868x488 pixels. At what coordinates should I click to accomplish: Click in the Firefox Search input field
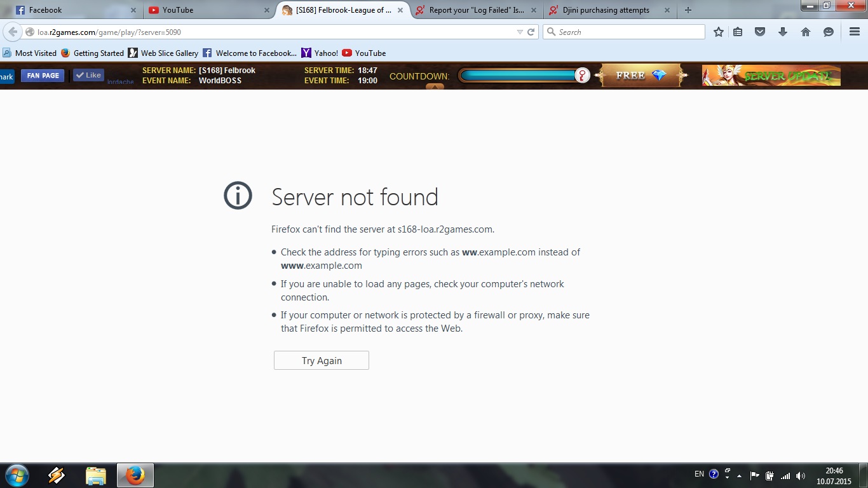(629, 32)
